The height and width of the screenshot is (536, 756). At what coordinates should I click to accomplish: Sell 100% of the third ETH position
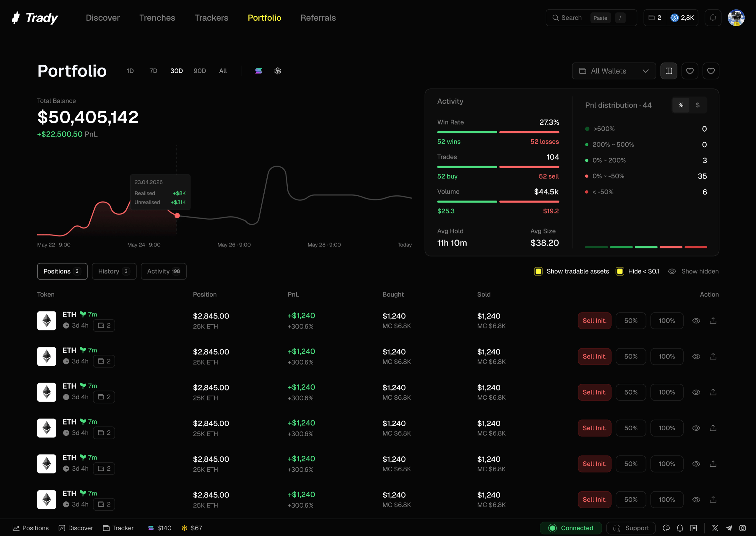(667, 392)
